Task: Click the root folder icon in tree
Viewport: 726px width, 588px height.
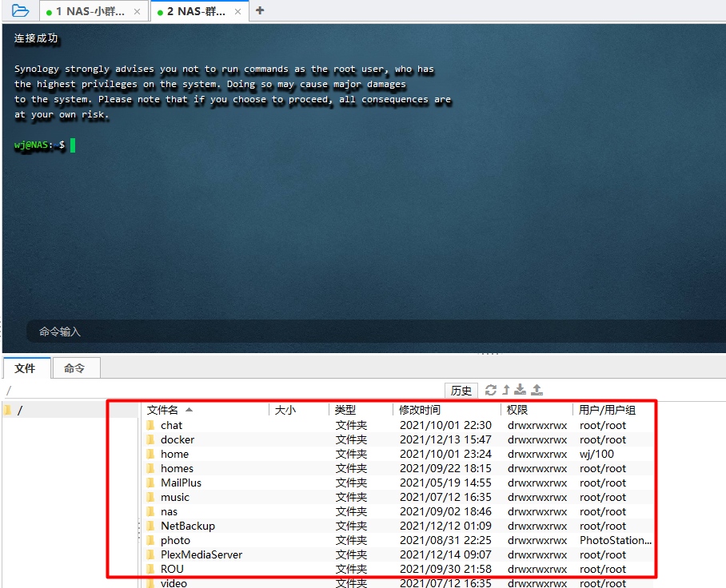Action: click(x=7, y=410)
